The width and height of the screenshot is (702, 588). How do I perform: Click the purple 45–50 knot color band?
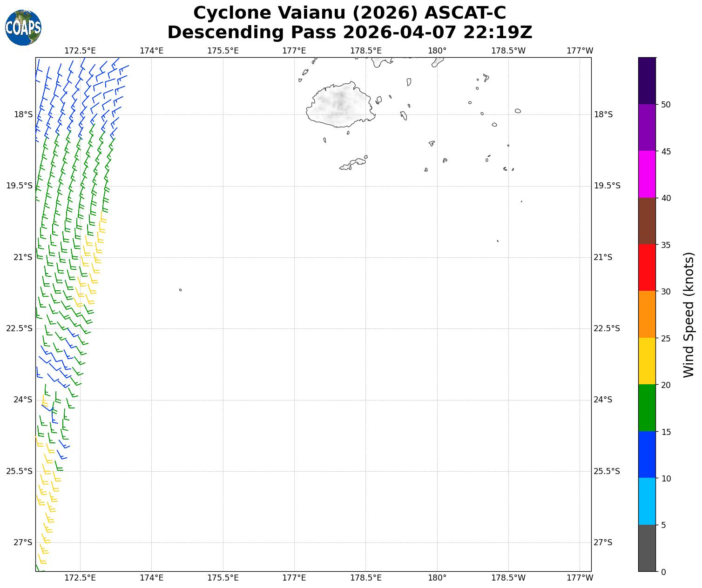click(x=647, y=127)
